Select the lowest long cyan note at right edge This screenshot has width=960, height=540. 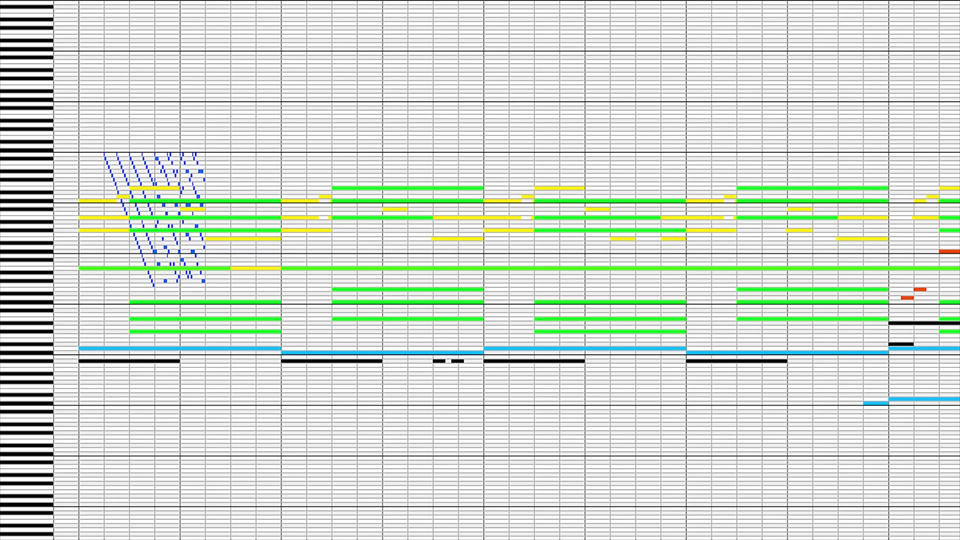click(x=924, y=399)
